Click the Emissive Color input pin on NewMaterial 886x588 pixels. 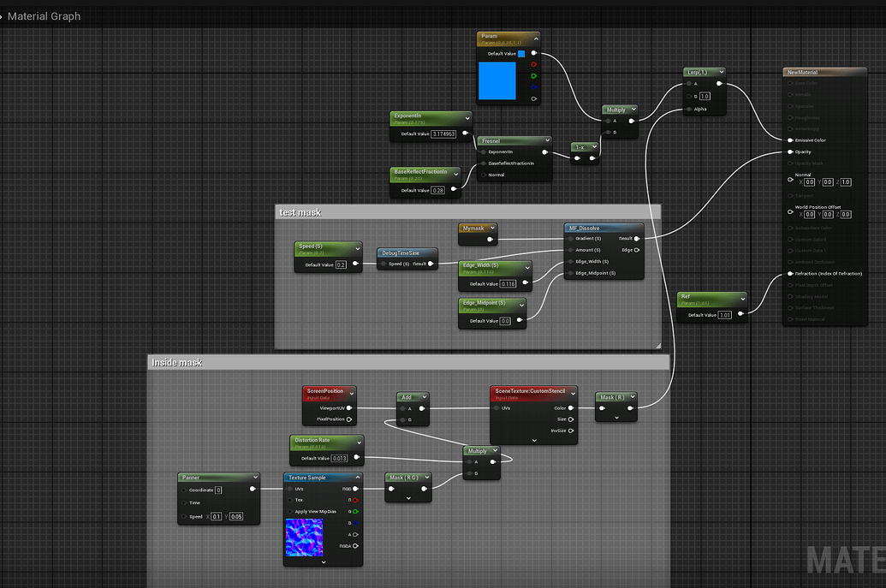coord(790,139)
